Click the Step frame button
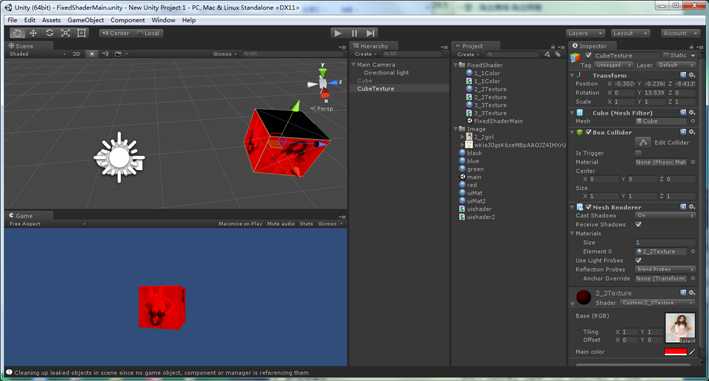Viewport: 709px width, 381px height. pyautogui.click(x=370, y=33)
